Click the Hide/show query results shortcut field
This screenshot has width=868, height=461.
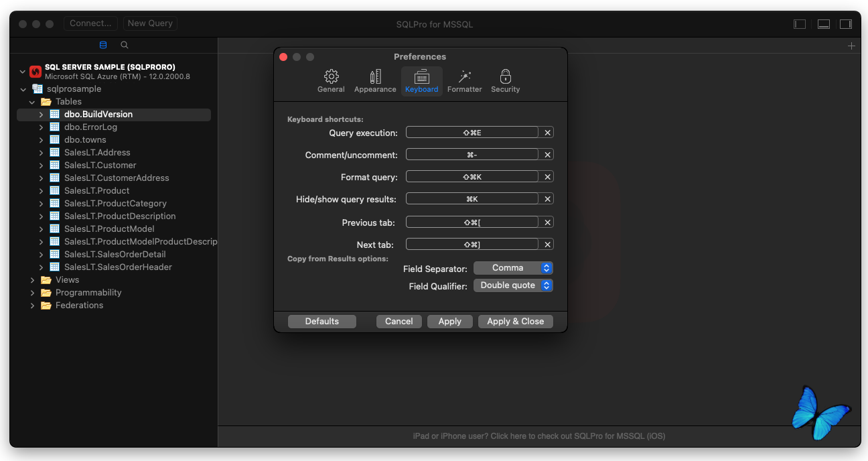point(472,199)
